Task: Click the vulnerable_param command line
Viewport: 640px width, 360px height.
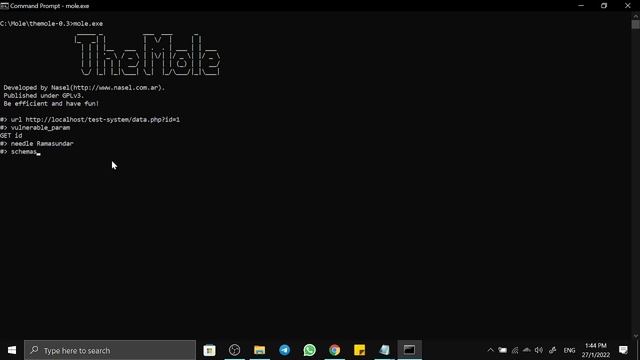Action: (x=35, y=128)
